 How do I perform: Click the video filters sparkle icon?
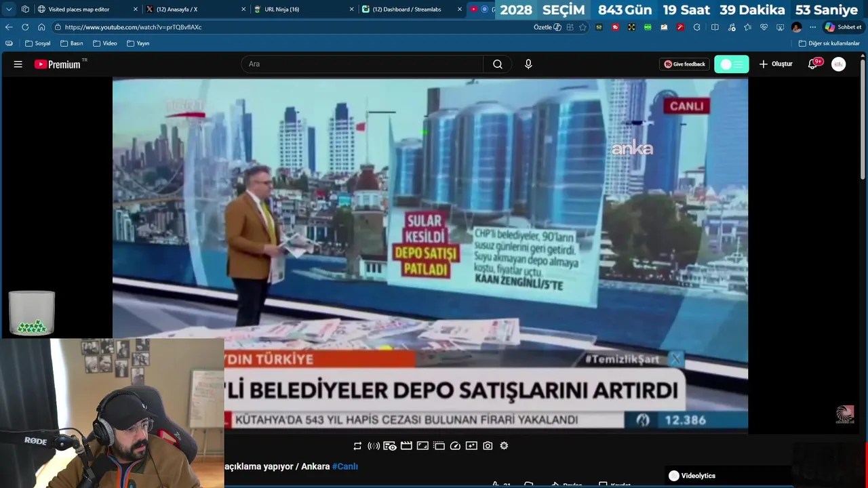[x=471, y=446]
